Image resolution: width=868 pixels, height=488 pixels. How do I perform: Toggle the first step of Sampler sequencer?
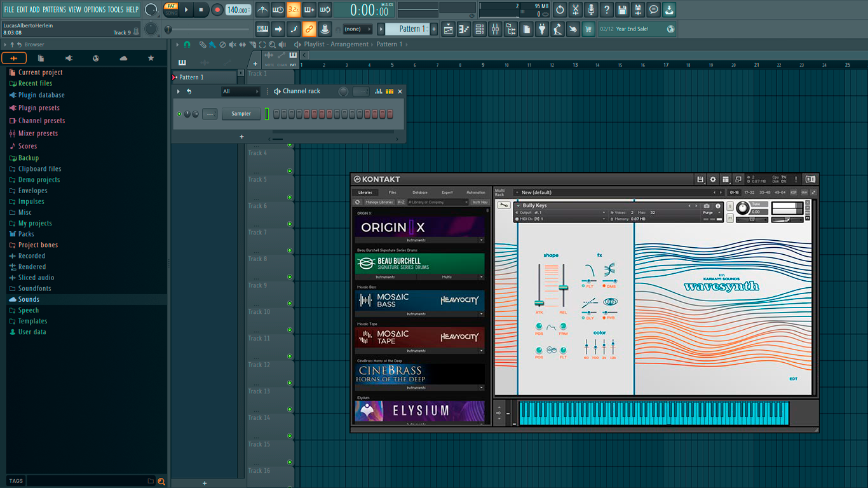pyautogui.click(x=276, y=114)
